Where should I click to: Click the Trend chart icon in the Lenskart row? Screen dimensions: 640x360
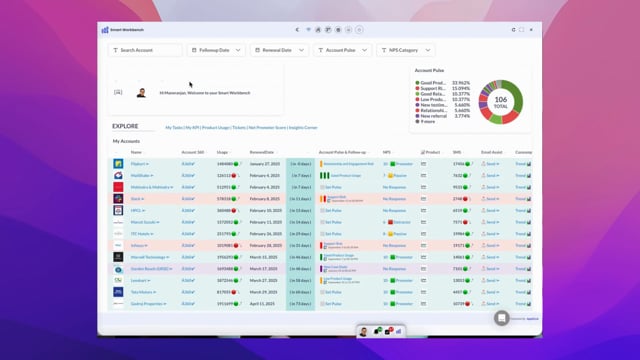click(529, 281)
